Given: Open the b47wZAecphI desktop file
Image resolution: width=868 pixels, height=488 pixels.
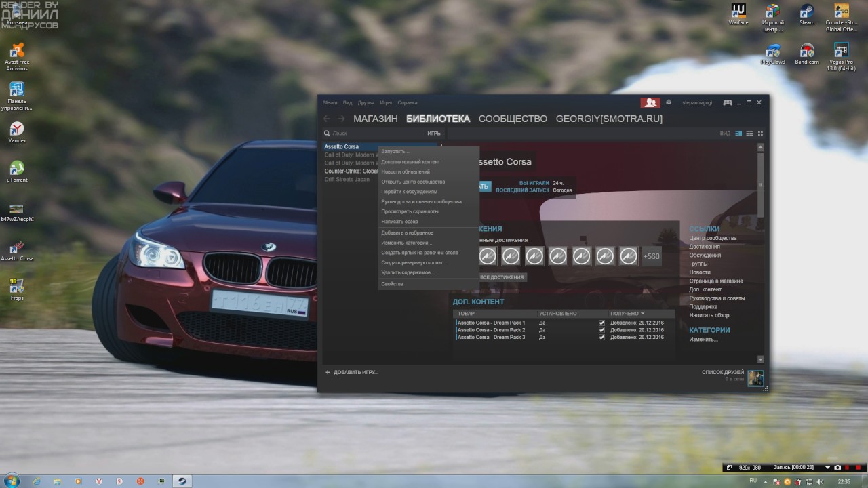Looking at the screenshot, I should (x=17, y=212).
